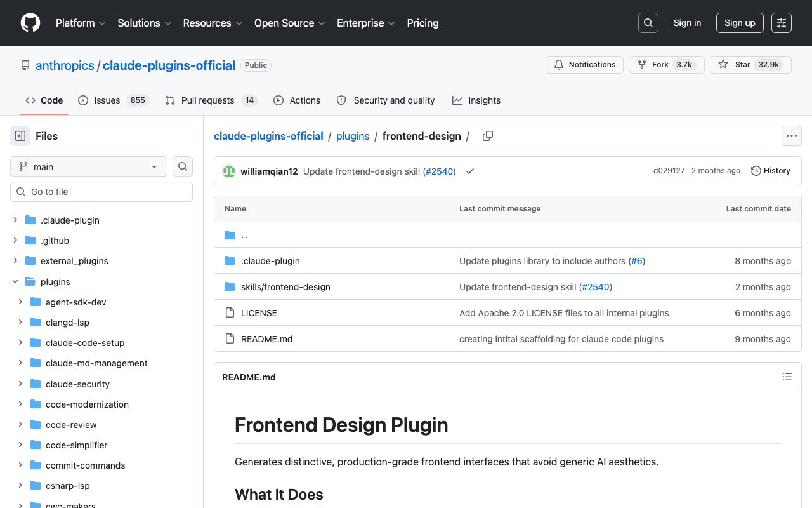Image resolution: width=812 pixels, height=508 pixels.
Task: Go to plugins in the breadcrumb
Action: pos(353,136)
